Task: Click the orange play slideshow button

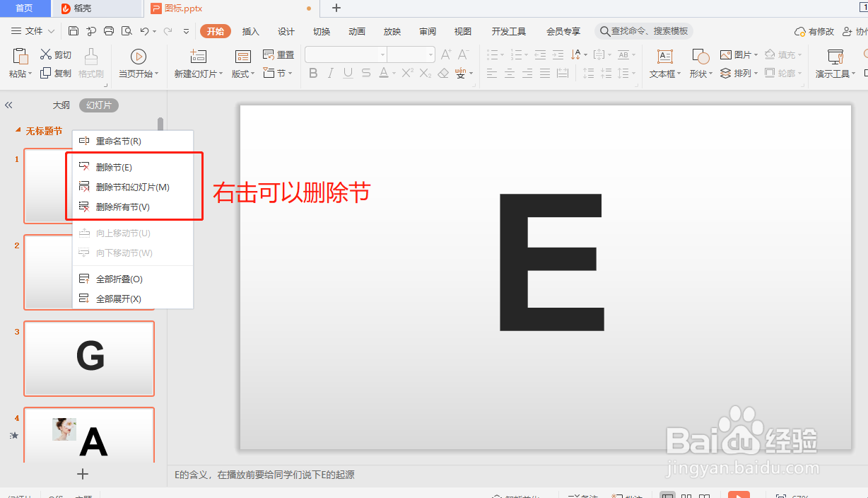Action: coord(739,495)
